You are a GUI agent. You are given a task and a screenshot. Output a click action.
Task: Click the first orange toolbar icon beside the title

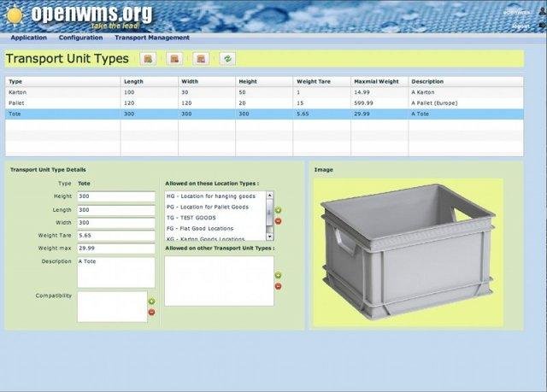149,59
